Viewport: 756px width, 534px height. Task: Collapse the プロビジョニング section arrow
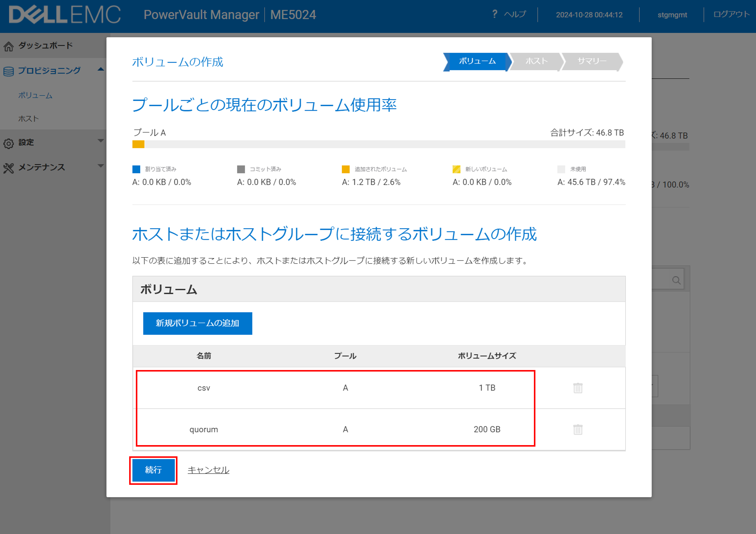click(101, 69)
